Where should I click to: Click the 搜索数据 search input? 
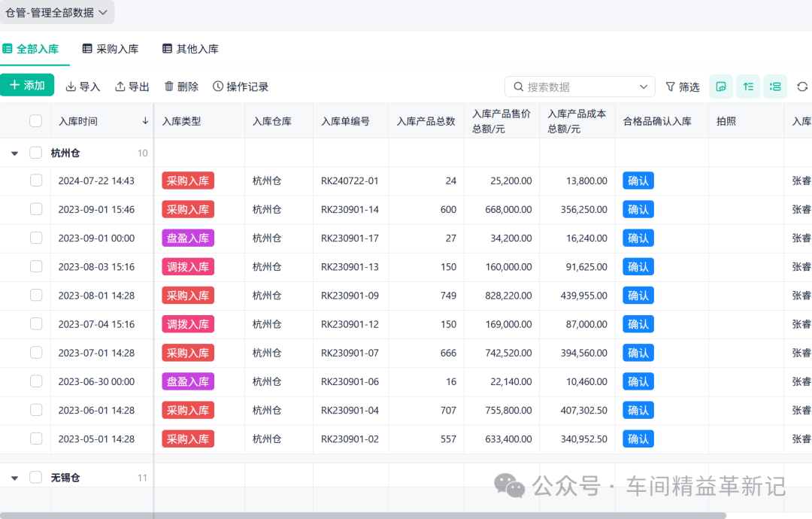pos(580,87)
